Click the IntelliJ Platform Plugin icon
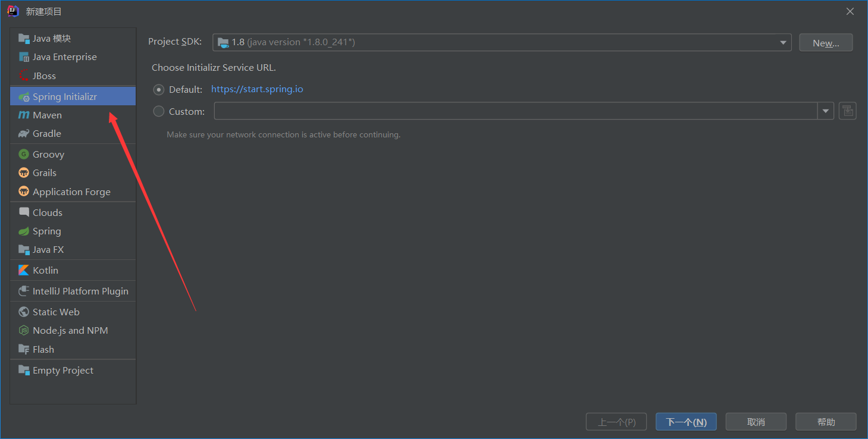The image size is (868, 439). click(24, 291)
